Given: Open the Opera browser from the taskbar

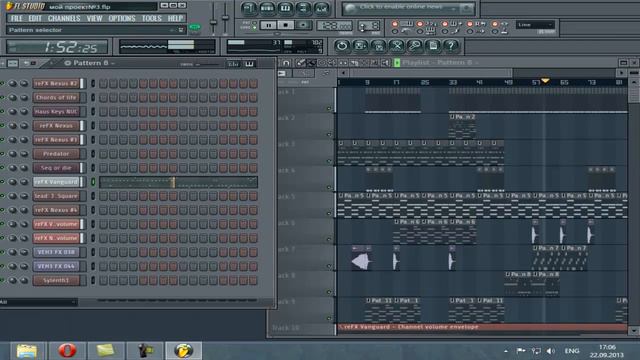Looking at the screenshot, I should click(67, 351).
